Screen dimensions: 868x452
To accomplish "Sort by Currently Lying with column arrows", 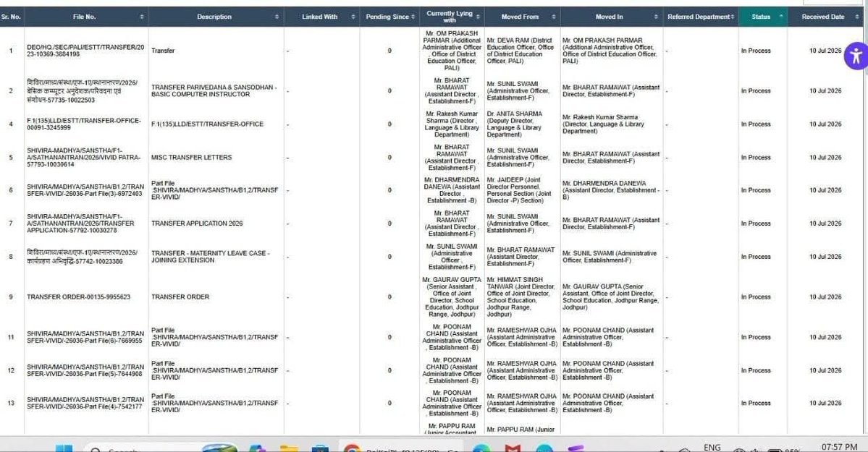I will point(478,17).
